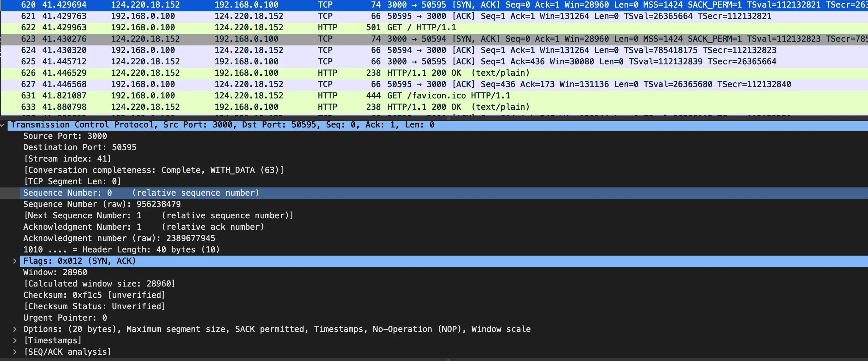Click destination 124.220.18.152 in packet 631
This screenshot has height=361, width=868.
tap(249, 96)
